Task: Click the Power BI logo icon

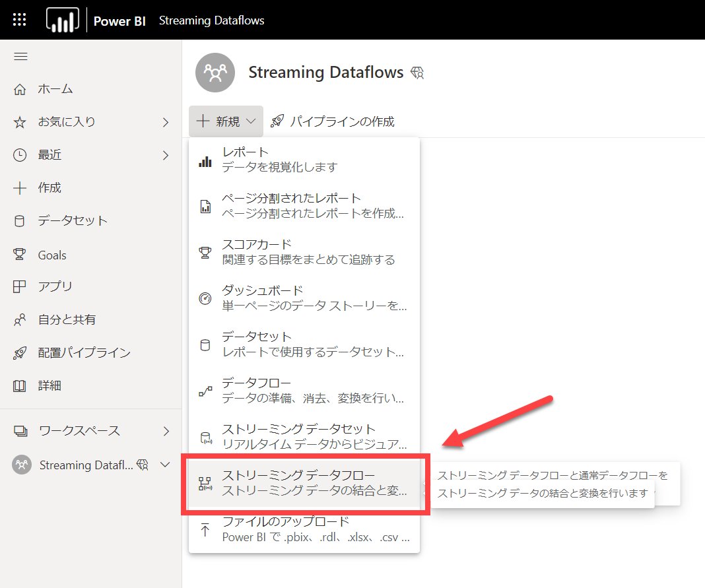Action: coord(63,20)
